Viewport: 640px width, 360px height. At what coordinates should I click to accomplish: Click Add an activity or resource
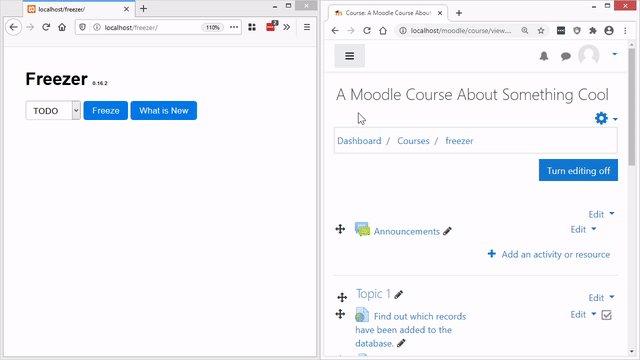tap(549, 254)
